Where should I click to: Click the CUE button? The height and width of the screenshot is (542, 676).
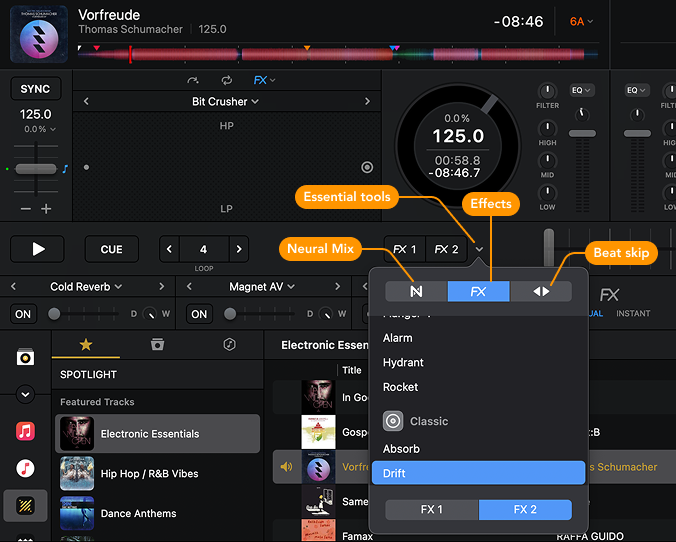[112, 249]
